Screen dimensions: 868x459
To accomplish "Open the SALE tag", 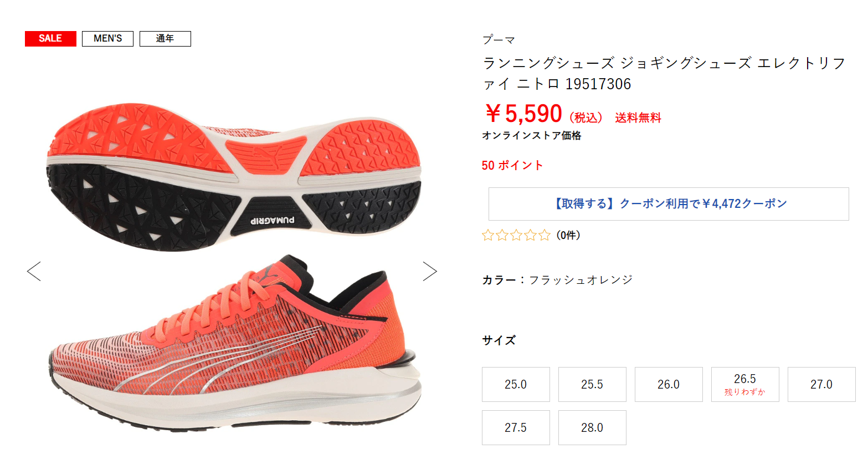I will coord(50,38).
